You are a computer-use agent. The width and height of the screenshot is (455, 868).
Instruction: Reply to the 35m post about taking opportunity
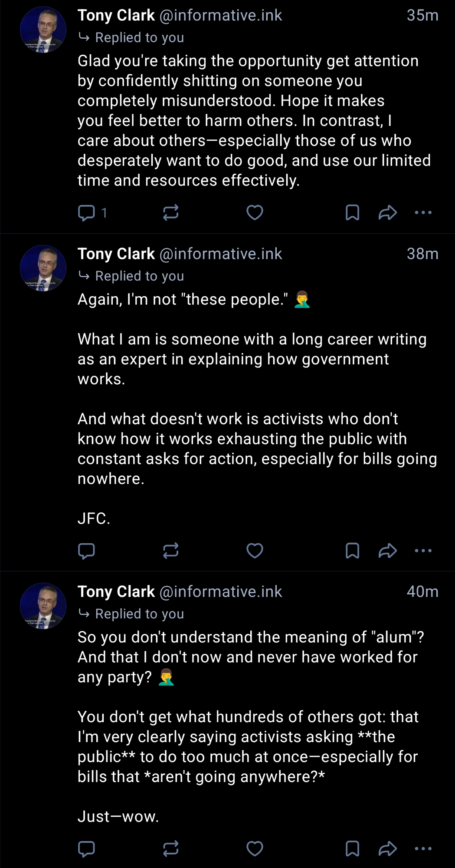click(86, 213)
